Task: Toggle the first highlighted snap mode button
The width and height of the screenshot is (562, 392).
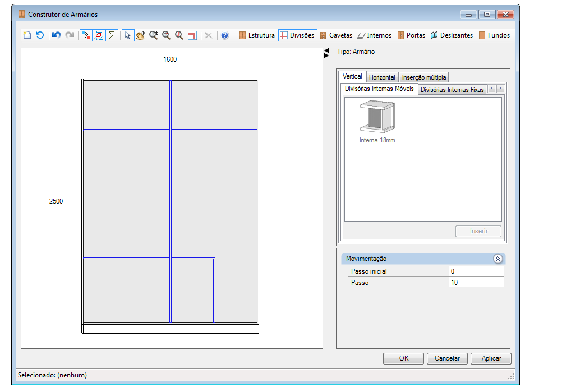Action: 86,35
